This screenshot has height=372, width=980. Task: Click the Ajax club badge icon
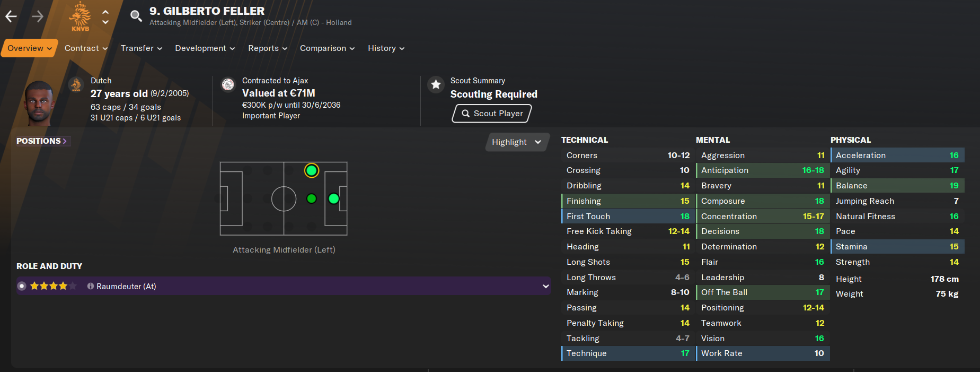[x=228, y=84]
